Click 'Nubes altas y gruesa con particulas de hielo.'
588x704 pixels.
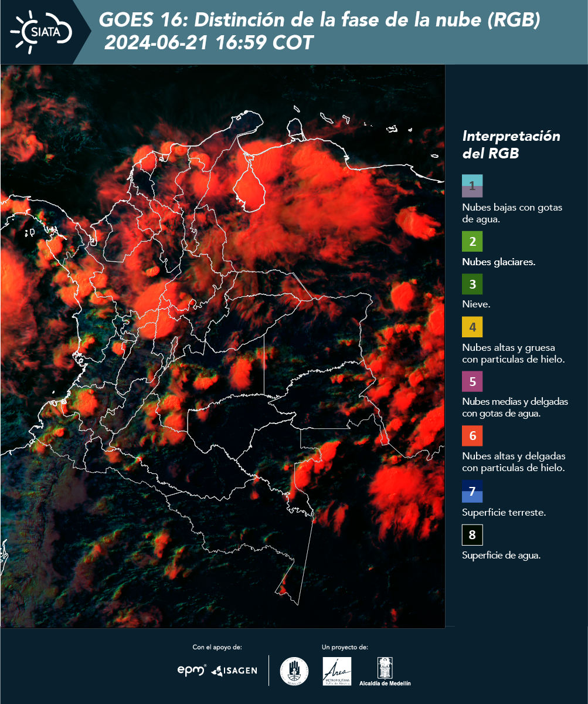[513, 353]
